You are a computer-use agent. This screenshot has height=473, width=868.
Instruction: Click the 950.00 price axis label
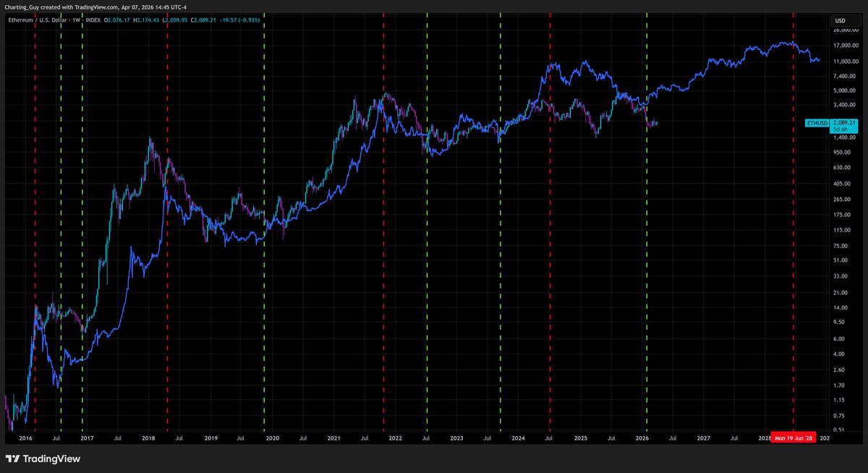click(842, 153)
